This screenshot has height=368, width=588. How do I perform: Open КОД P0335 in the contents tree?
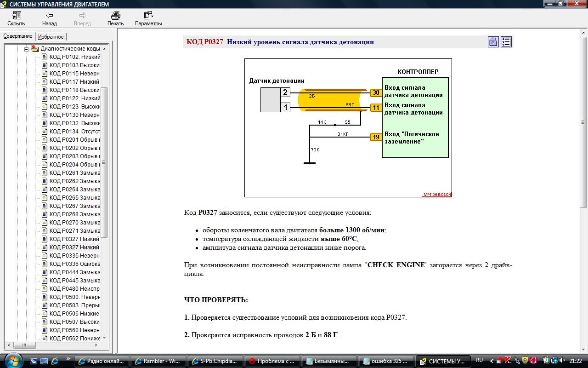[x=74, y=256]
